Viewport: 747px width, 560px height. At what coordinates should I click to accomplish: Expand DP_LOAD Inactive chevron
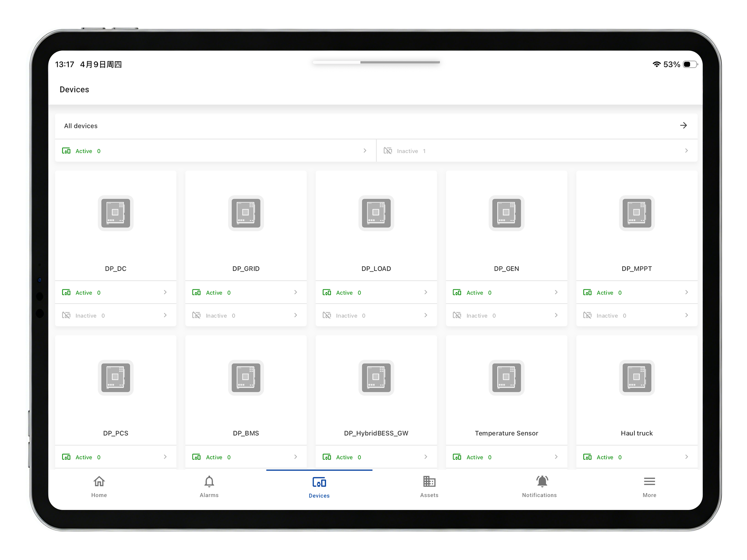pyautogui.click(x=425, y=315)
